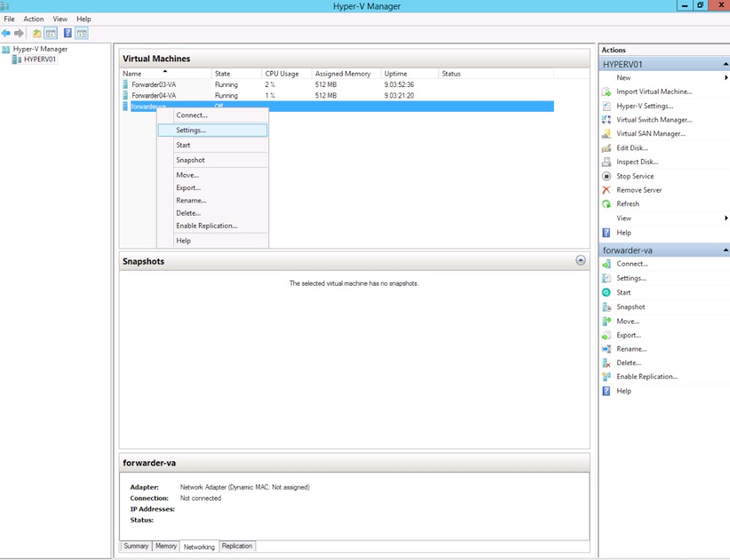Open the Help menu in menu bar
Viewport: 730px width, 560px height.
tap(83, 19)
